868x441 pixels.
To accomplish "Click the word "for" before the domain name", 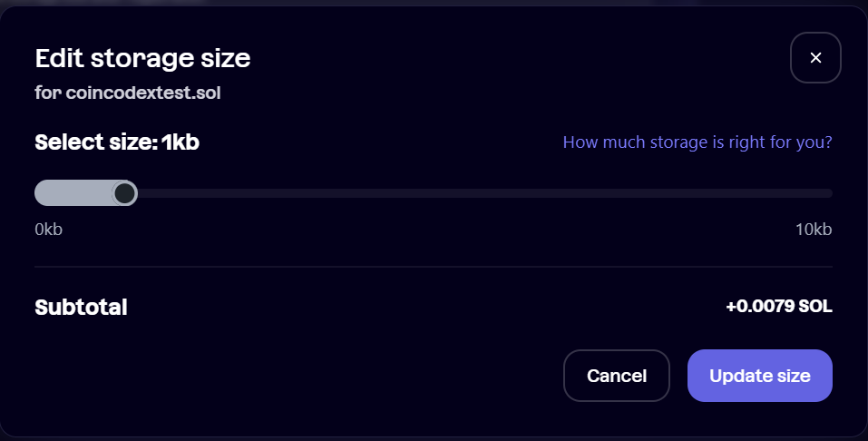I will coord(47,93).
